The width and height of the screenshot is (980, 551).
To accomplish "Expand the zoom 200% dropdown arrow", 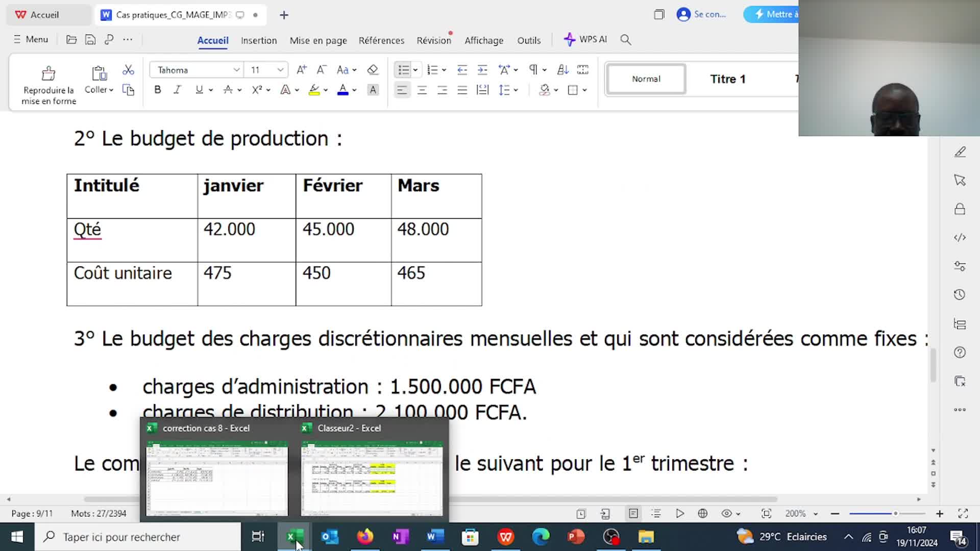I will [x=816, y=514].
